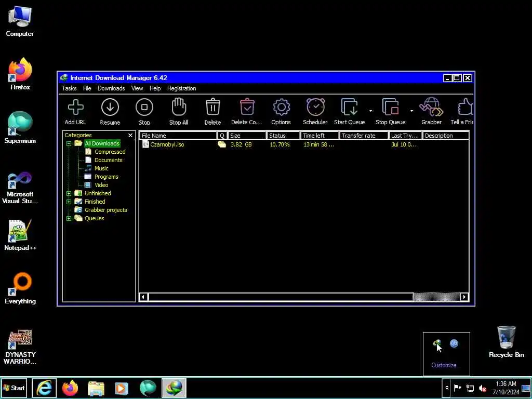Expand the Finished category
532x399 pixels.
[69, 202]
